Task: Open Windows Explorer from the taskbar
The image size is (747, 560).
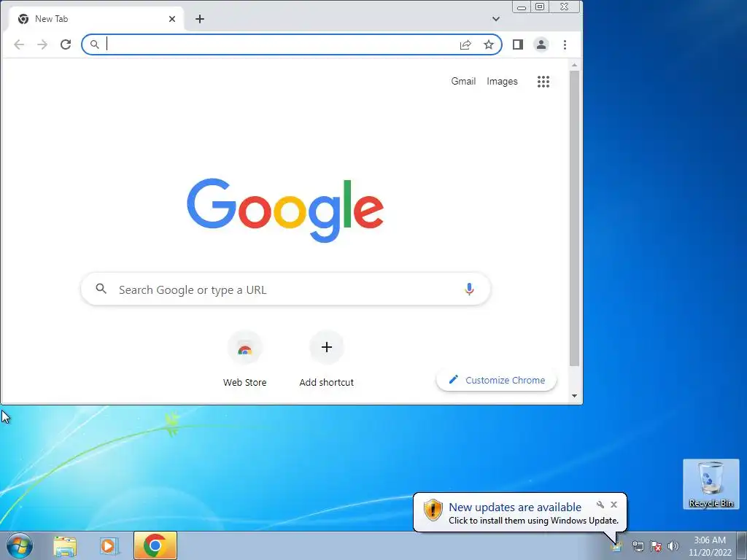Action: point(65,545)
